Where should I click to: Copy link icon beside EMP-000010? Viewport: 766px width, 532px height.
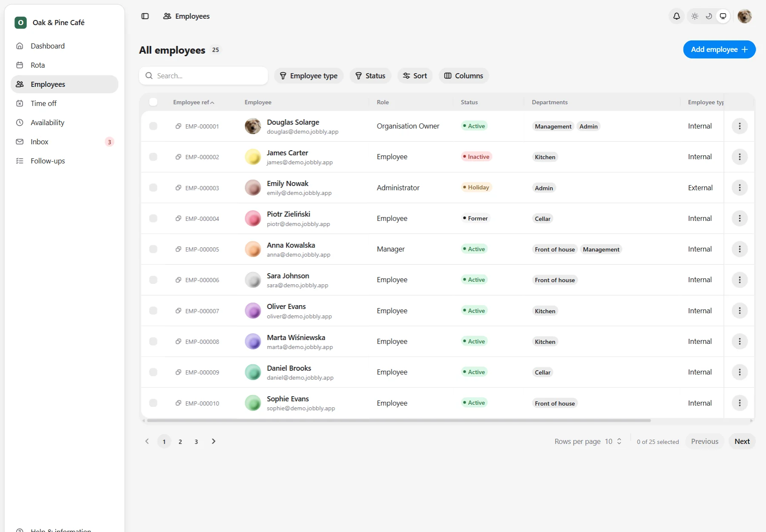click(178, 403)
